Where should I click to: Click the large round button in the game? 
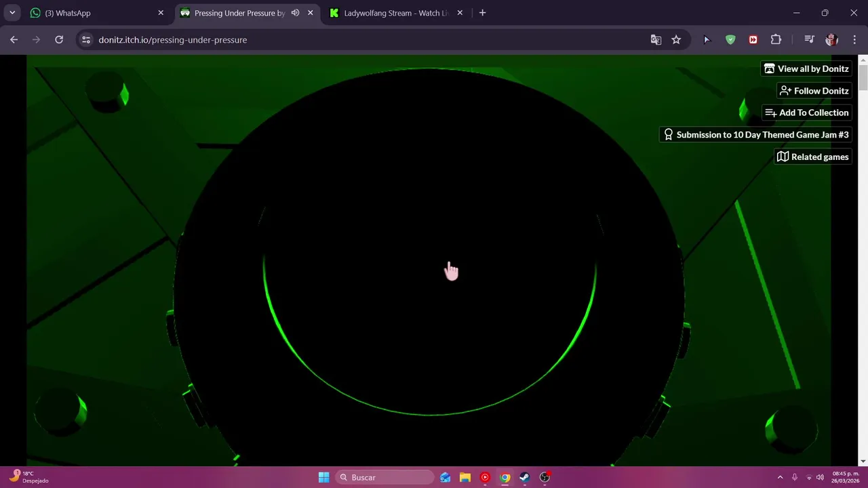point(429,271)
